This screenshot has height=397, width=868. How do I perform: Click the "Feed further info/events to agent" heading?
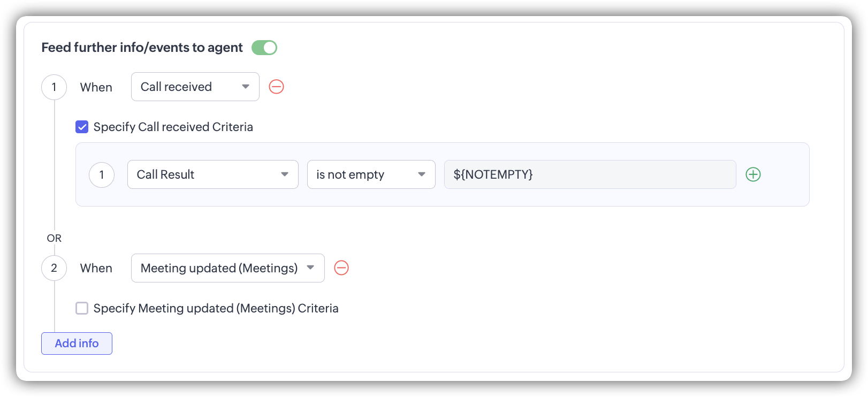[142, 48]
